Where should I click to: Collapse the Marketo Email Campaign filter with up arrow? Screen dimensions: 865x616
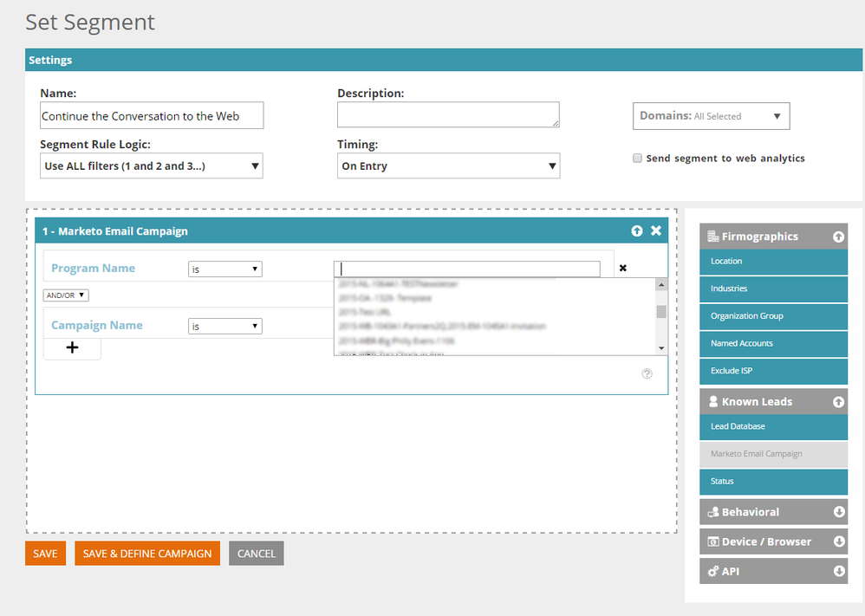(x=637, y=231)
